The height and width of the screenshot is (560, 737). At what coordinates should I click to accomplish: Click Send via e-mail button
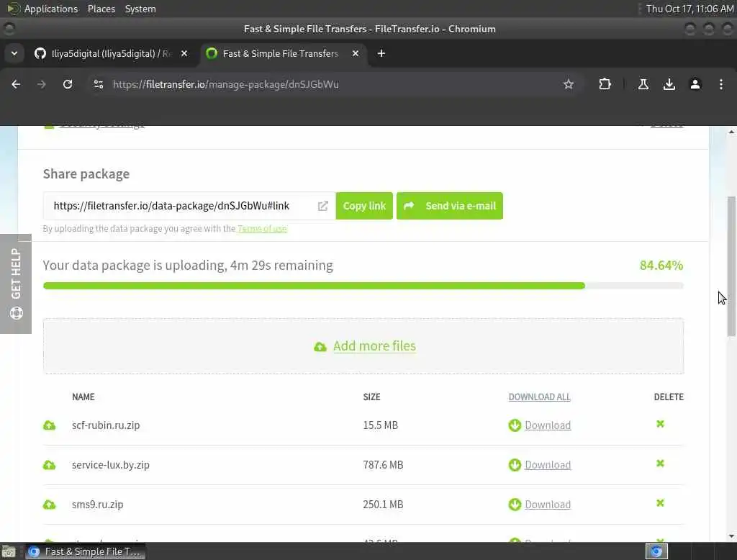point(450,206)
